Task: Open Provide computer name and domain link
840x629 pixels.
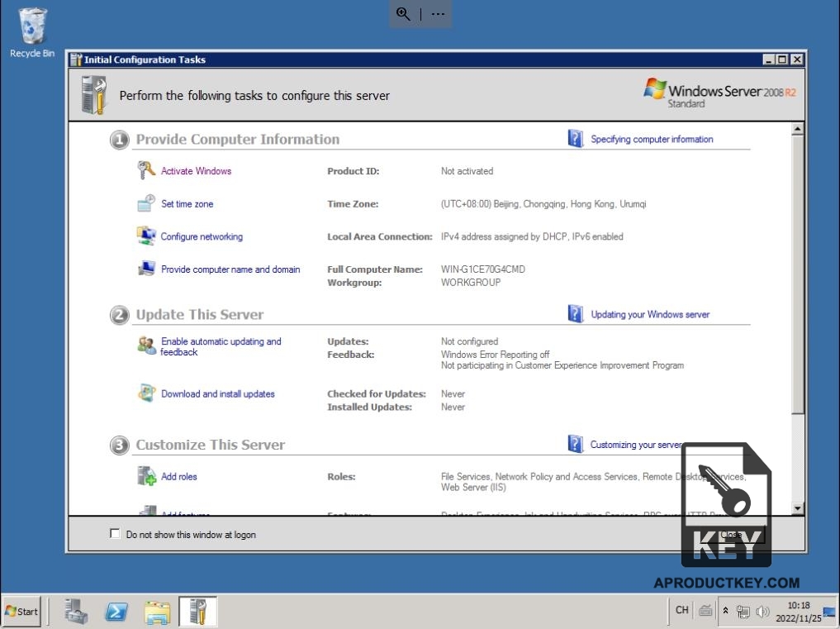Action: (230, 269)
